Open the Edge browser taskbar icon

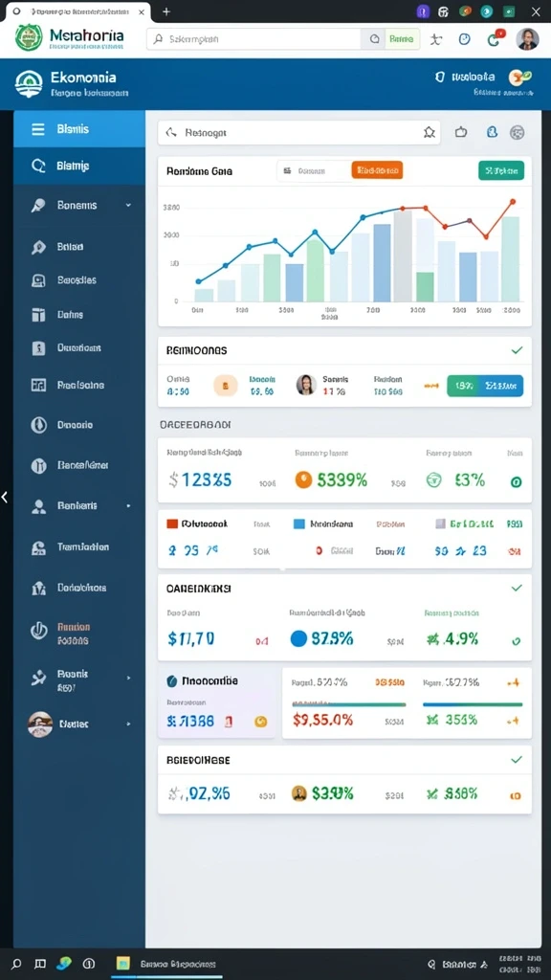(64, 963)
